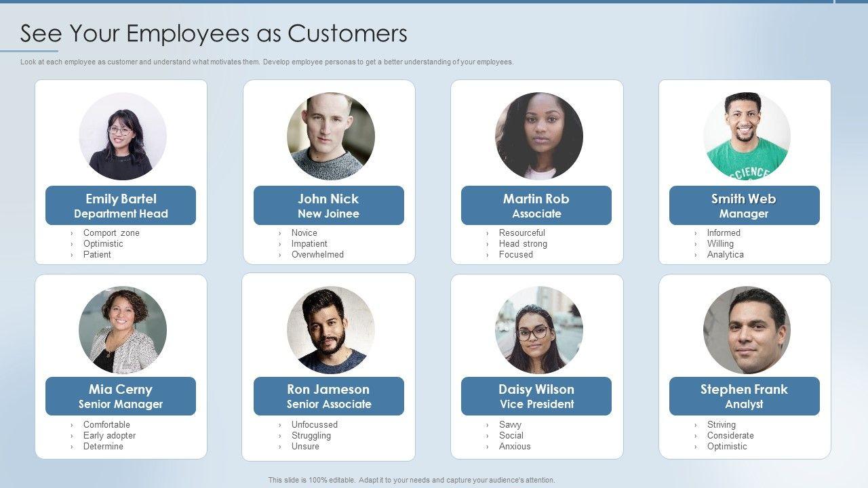Screen dimensions: 868x488
Task: Select the "Anxious" trait
Action: (515, 446)
